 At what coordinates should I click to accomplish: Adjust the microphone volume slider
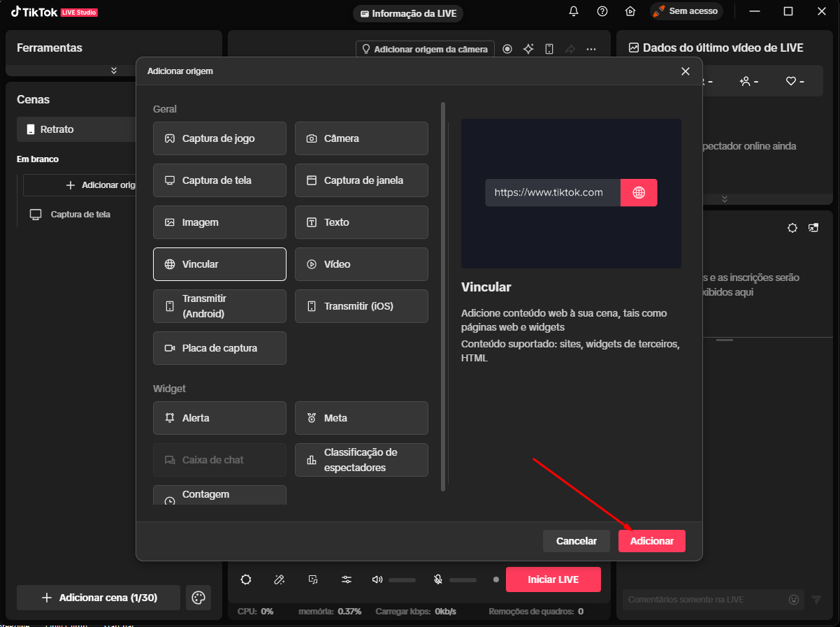click(463, 579)
